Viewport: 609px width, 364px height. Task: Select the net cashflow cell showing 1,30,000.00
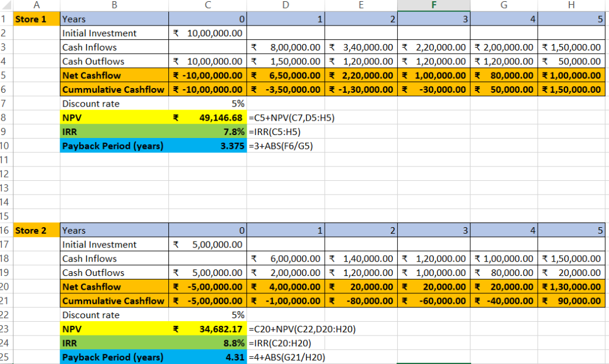point(572,287)
